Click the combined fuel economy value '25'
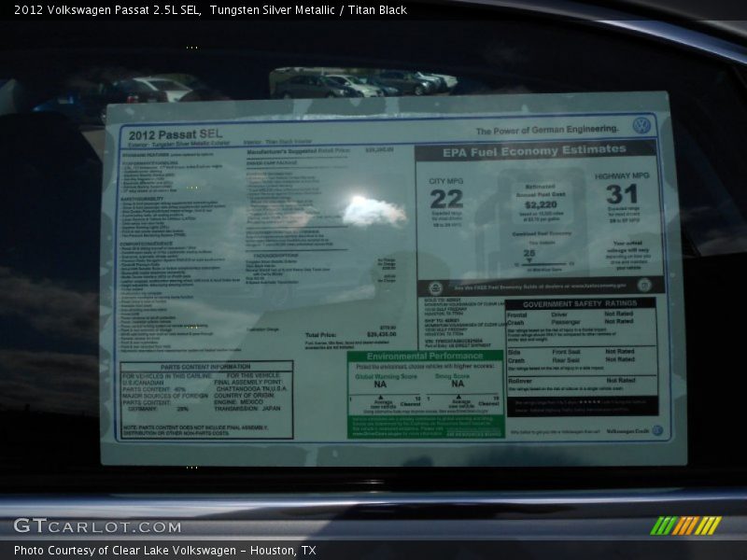 point(529,253)
